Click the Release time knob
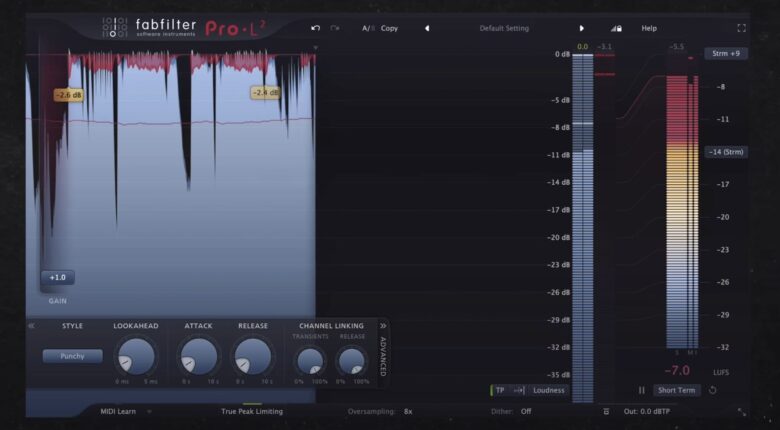The height and width of the screenshot is (430, 780). [x=253, y=356]
